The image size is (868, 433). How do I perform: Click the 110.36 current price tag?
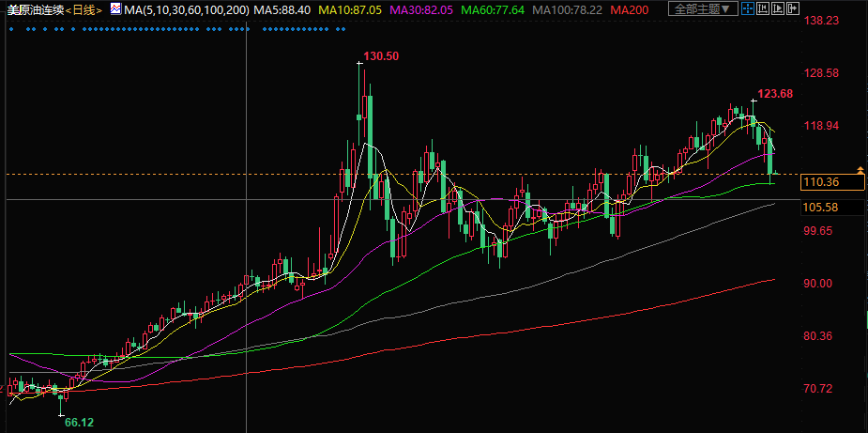click(820, 181)
